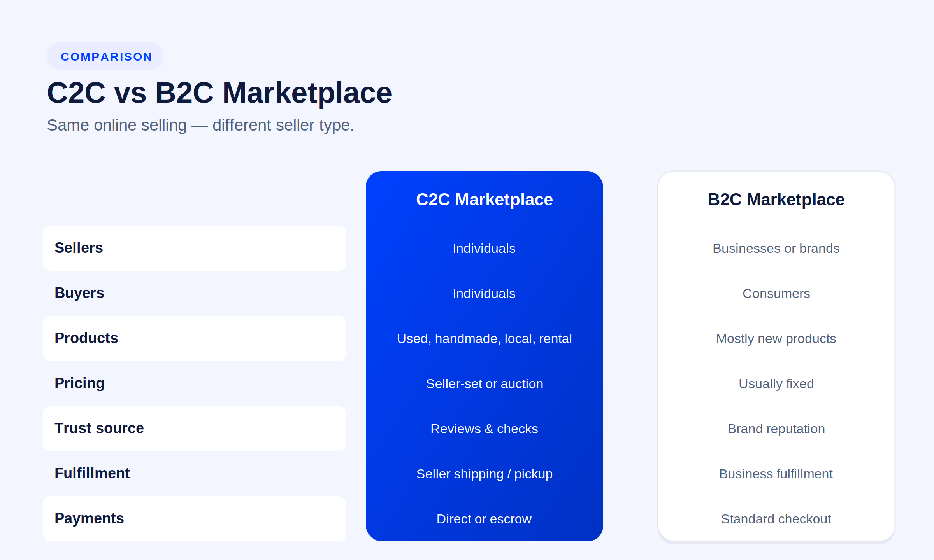Click the 'C2C Marketplace' column header
This screenshot has width=934, height=560.
point(485,200)
